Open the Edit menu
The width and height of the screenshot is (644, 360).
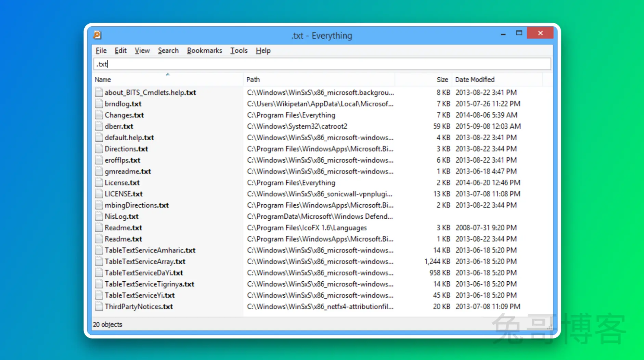coord(120,51)
